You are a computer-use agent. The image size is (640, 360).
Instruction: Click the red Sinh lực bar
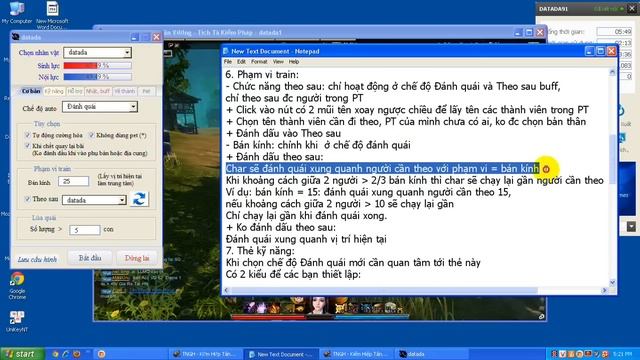(x=98, y=65)
